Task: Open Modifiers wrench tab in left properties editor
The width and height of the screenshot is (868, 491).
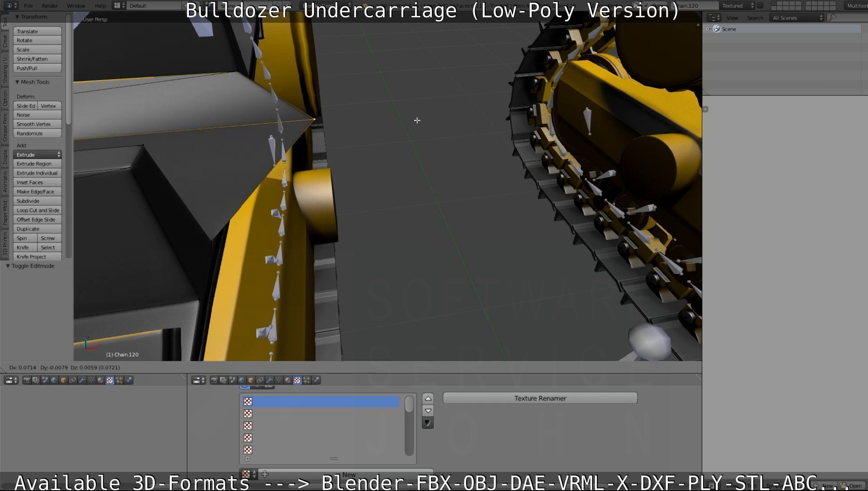Action: pos(82,380)
